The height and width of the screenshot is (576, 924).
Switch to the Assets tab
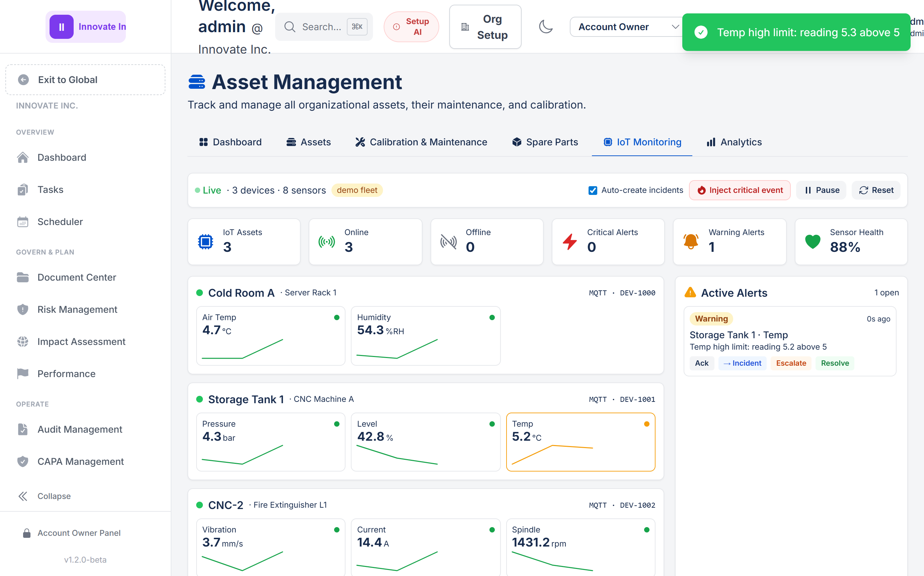308,142
